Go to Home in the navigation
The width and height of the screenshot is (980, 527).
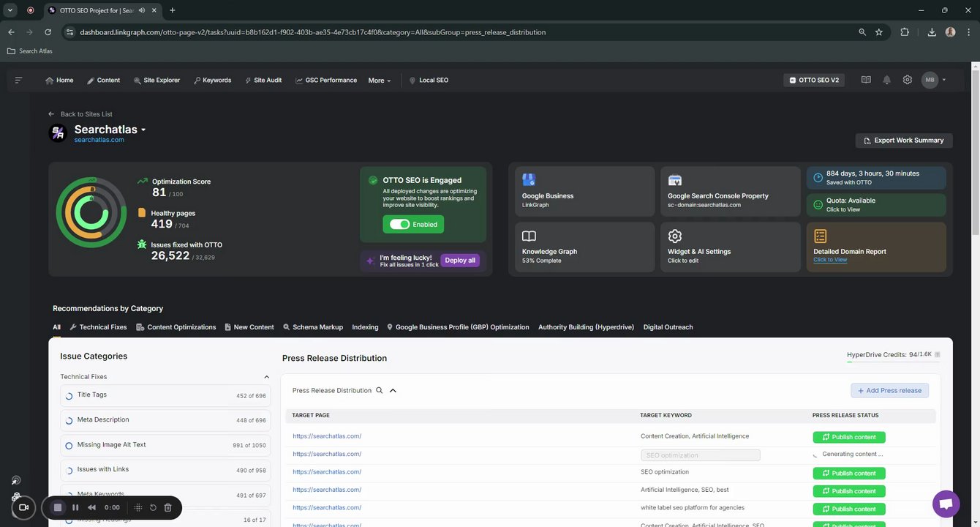(59, 81)
